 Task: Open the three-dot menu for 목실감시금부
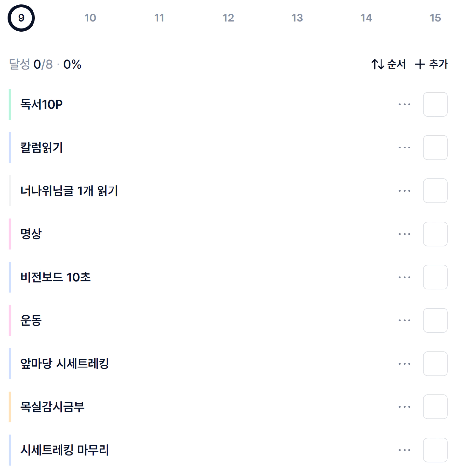tap(404, 407)
